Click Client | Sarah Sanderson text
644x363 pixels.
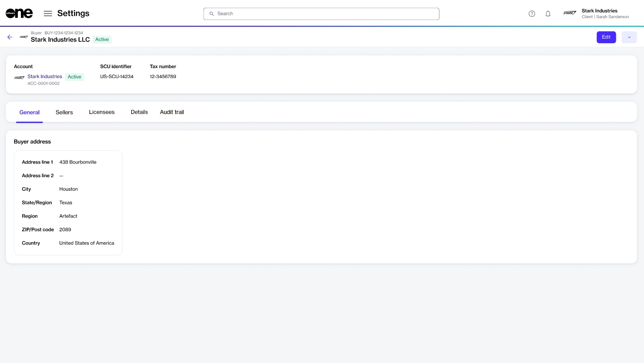tap(605, 17)
